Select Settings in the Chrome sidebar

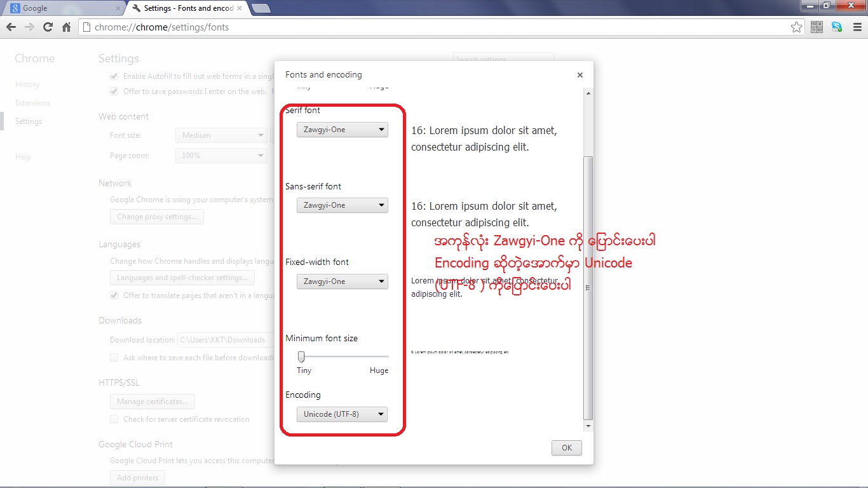[29, 121]
